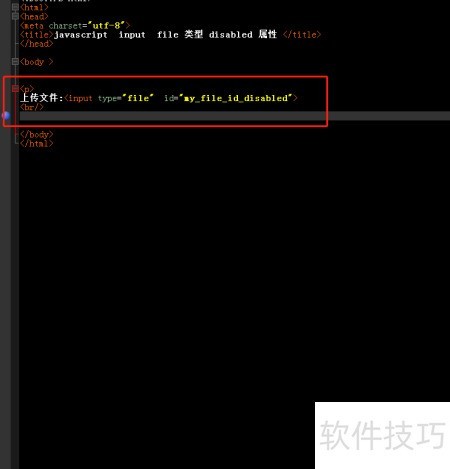Click the <br/> tag line
Image resolution: width=450 pixels, height=469 pixels.
32,107
